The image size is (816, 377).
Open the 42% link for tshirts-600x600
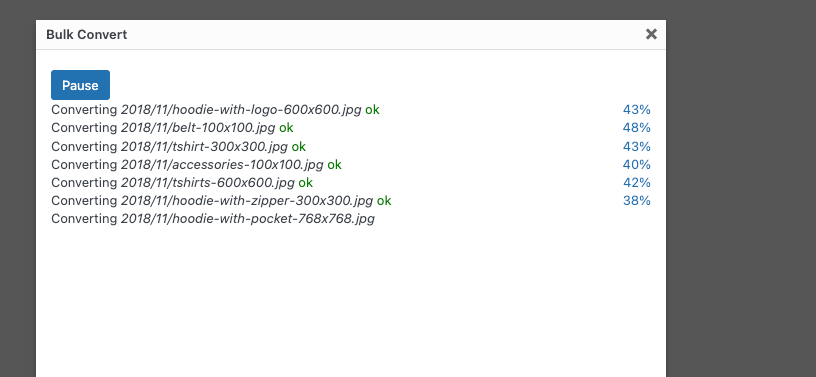636,182
